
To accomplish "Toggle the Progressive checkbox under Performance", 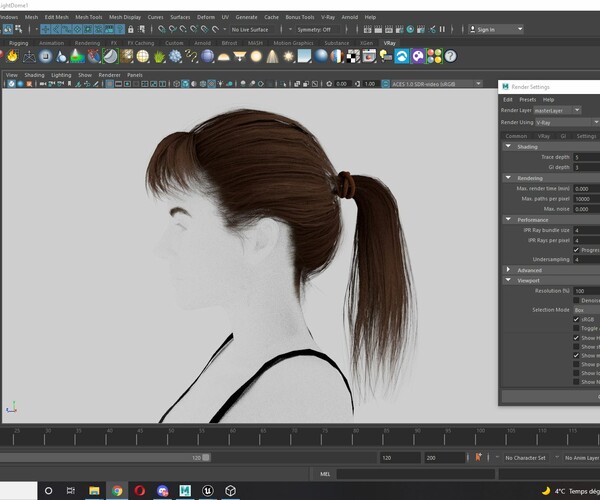I will pos(576,250).
